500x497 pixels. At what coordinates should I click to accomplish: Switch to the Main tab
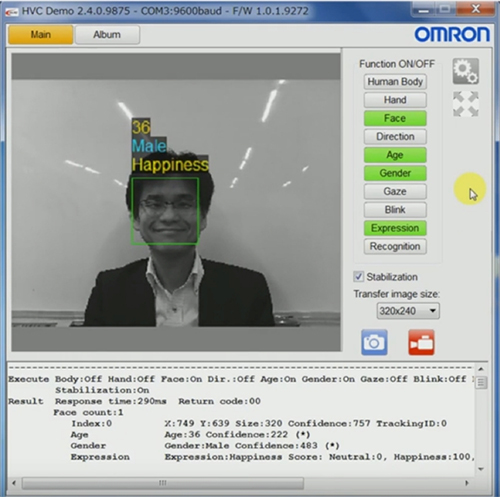click(x=41, y=35)
